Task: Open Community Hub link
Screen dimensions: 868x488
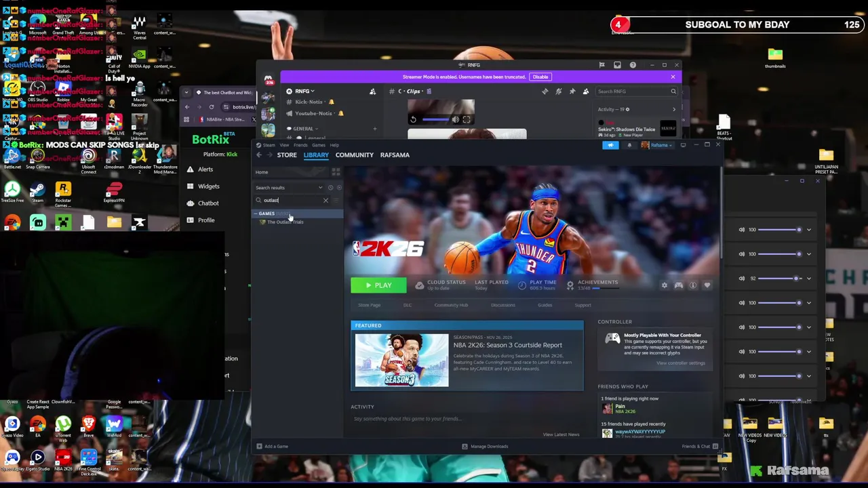Action: click(x=451, y=305)
